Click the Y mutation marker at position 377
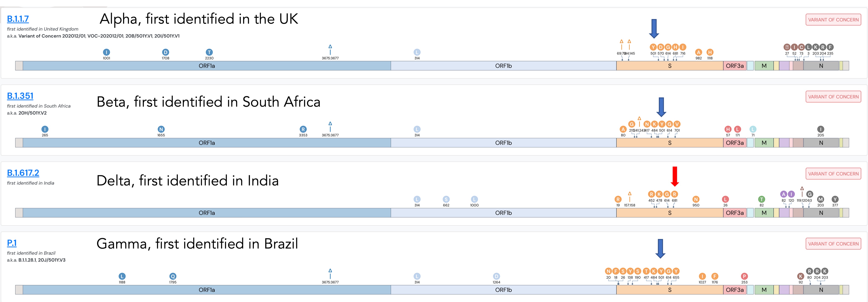The height and width of the screenshot is (302, 868). 835,199
